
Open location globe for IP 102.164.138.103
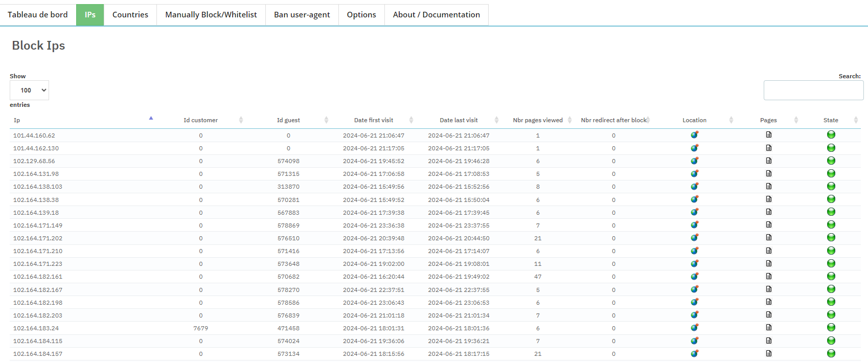pyautogui.click(x=694, y=186)
